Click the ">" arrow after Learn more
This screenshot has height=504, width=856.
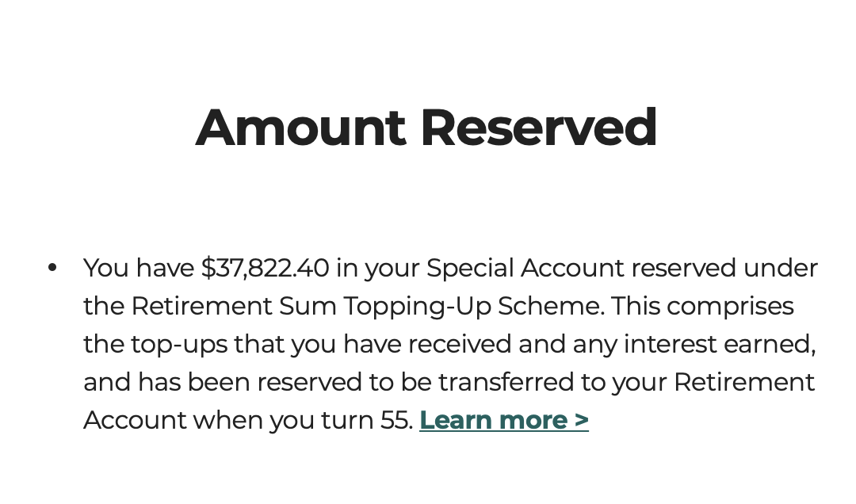click(x=582, y=420)
